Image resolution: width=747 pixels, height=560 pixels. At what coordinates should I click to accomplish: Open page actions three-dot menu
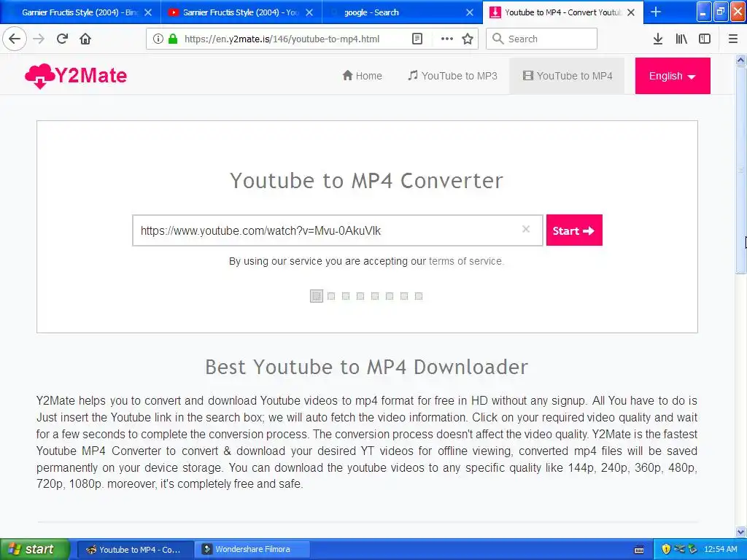tap(447, 39)
